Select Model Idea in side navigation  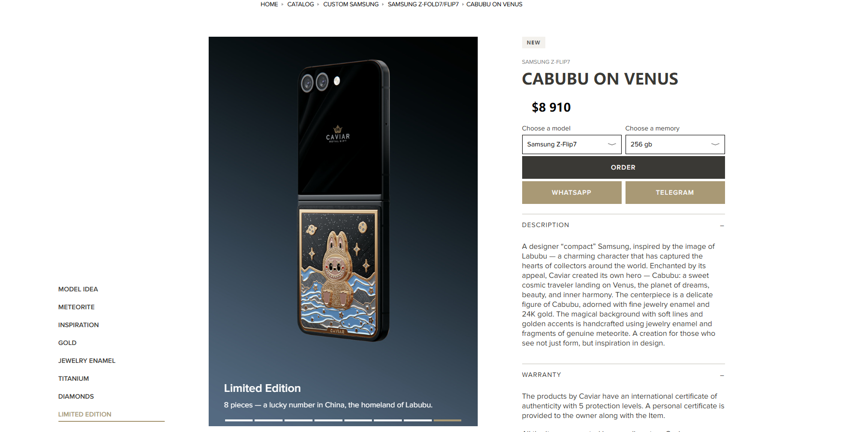[x=78, y=289]
